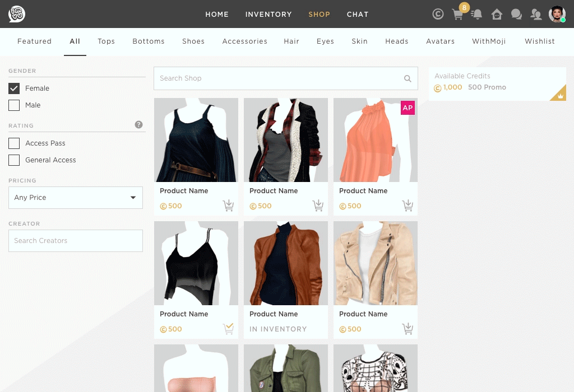
Task: Click the rating help question mark
Action: click(x=139, y=125)
